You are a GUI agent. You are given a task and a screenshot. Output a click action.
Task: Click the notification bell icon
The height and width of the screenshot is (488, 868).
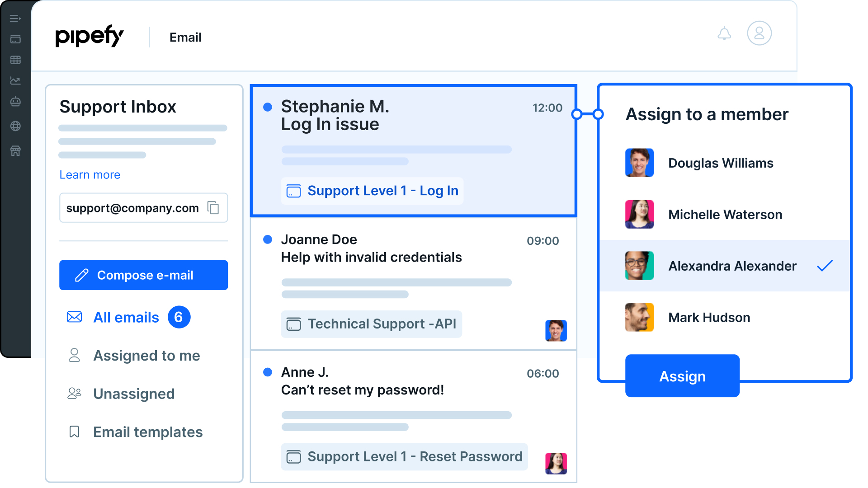click(x=724, y=33)
